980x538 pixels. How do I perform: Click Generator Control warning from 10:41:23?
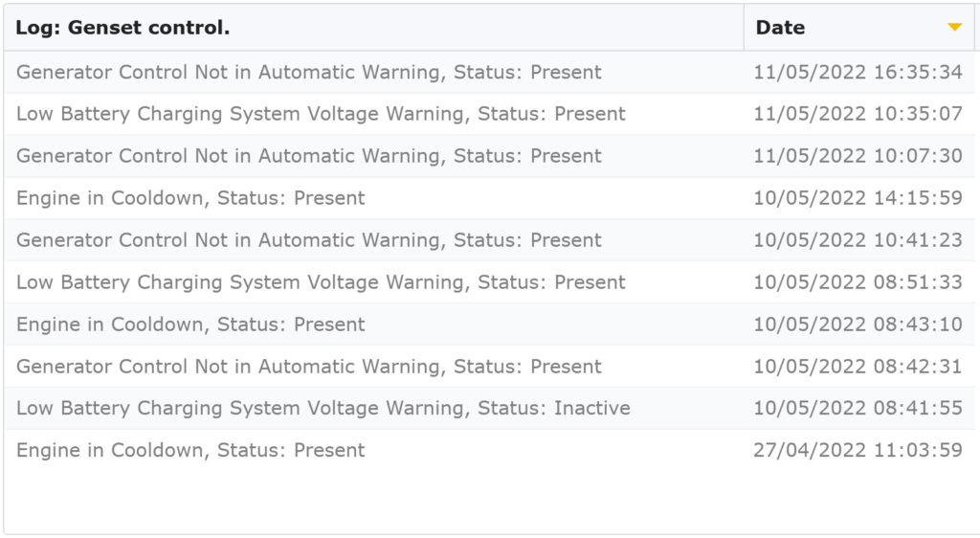coord(489,240)
